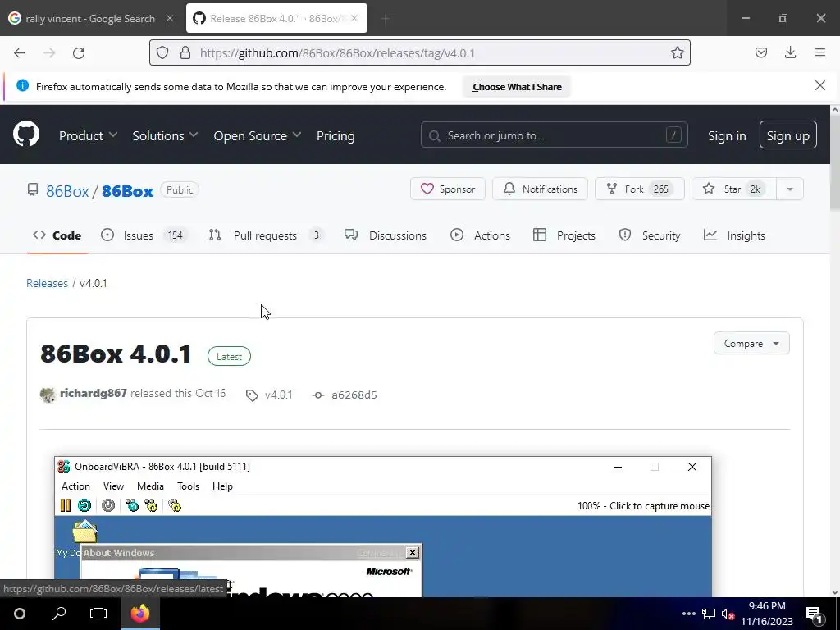Open the Actions tab
Image resolution: width=840 pixels, height=630 pixels.
pos(480,235)
